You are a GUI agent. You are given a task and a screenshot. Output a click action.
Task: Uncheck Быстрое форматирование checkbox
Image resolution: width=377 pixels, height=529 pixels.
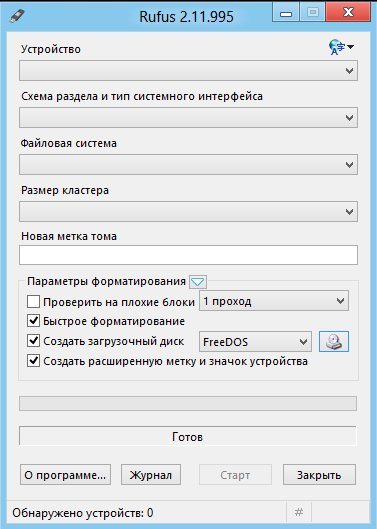(x=33, y=321)
